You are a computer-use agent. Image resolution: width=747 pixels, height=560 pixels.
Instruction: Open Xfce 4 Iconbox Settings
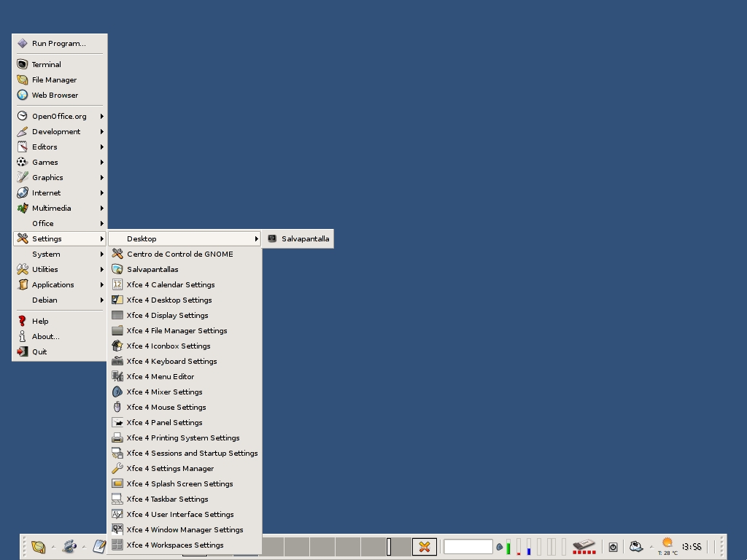pyautogui.click(x=185, y=346)
